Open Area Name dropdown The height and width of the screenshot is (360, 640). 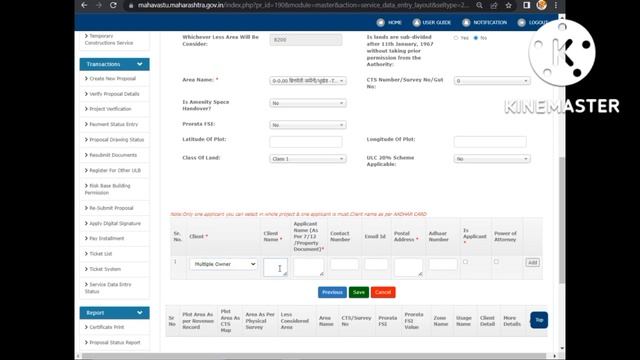coord(308,81)
